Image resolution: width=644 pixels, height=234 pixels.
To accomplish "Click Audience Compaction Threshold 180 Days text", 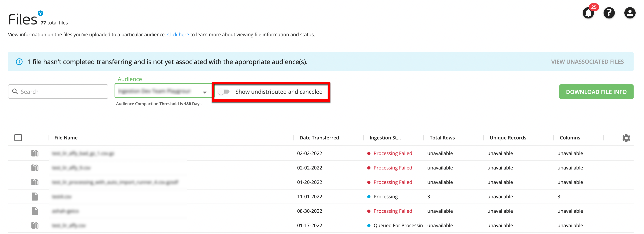I will point(159,104).
